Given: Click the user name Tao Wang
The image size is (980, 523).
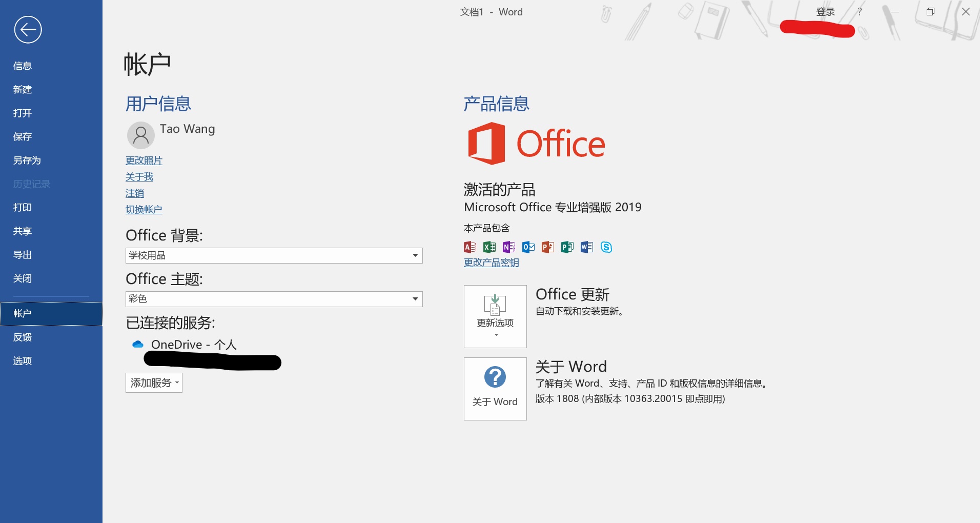Looking at the screenshot, I should pos(188,129).
